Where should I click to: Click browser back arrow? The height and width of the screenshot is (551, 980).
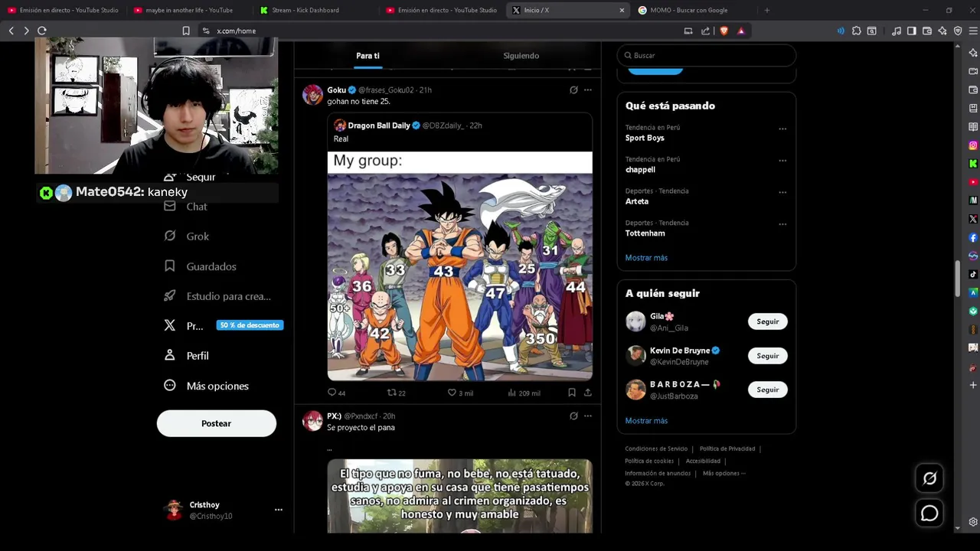tap(11, 31)
